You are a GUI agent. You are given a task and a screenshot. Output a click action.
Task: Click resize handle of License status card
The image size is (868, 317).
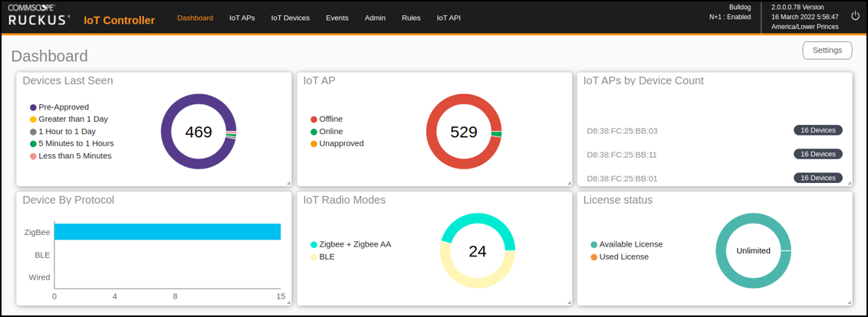849,302
